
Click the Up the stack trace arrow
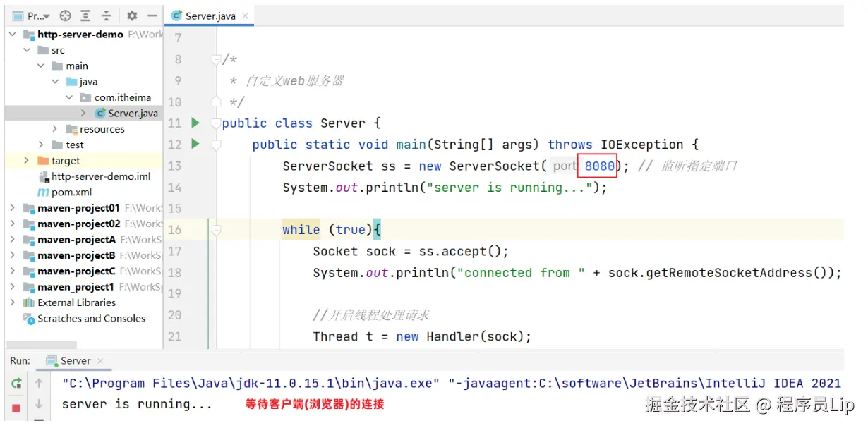[39, 383]
